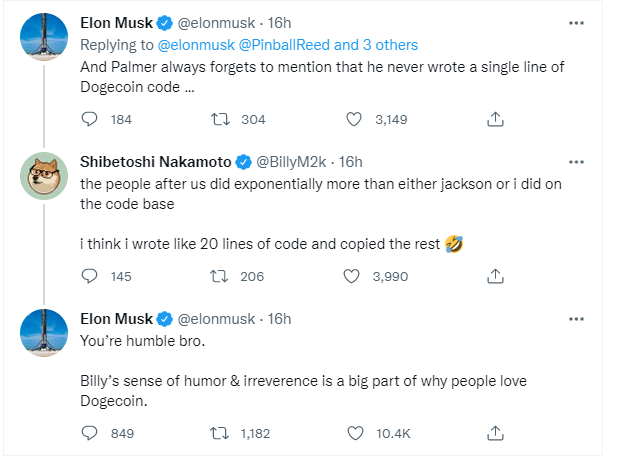Open the "and 3 others" replying-to link
Screen dimensions: 627x456
pos(376,45)
